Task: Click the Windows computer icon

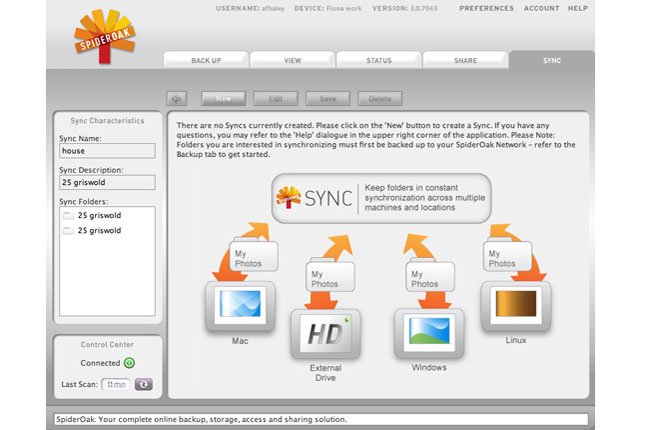Action: 429,333
